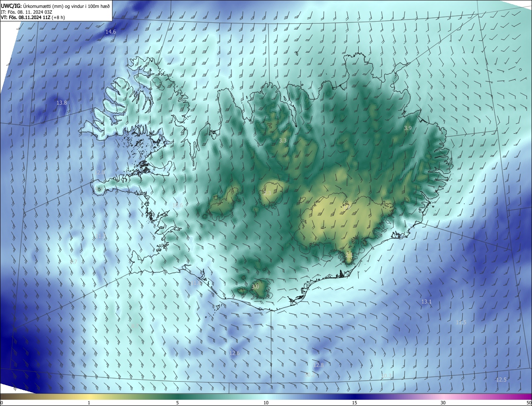Click the 3.0 value label on the southern glacier
Image resolution: width=532 pixels, height=406 pixels.
point(255,287)
